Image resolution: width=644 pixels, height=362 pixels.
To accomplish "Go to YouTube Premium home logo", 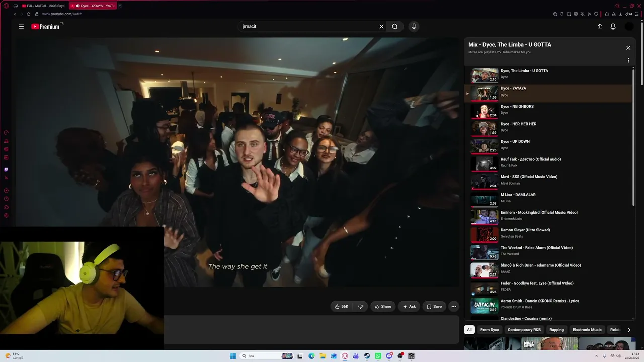I will click(45, 27).
